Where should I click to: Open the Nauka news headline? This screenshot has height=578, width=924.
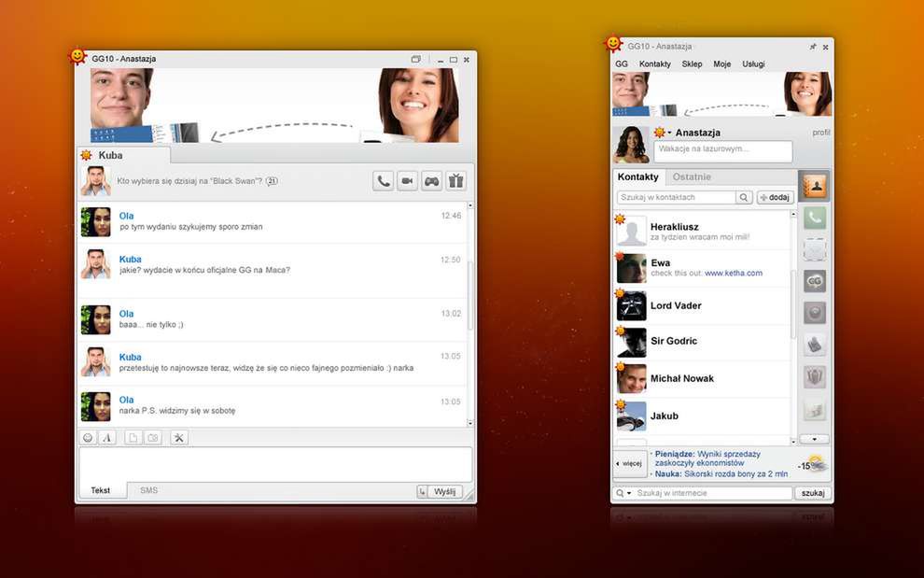[x=721, y=473]
